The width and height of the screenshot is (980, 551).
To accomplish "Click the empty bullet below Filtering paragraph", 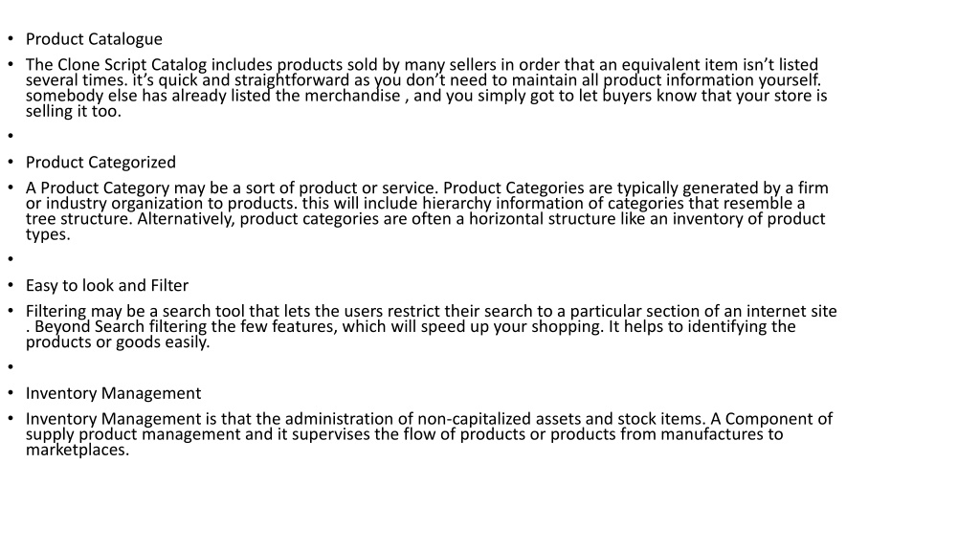I will 11,366.
